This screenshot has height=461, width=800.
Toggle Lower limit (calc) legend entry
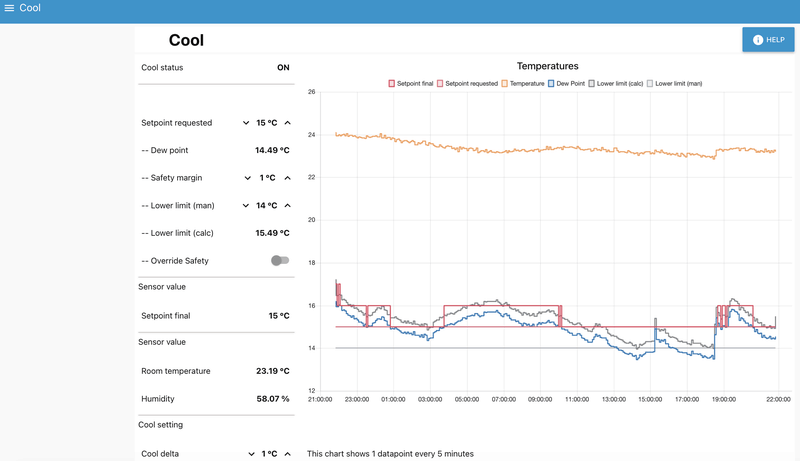(616, 84)
